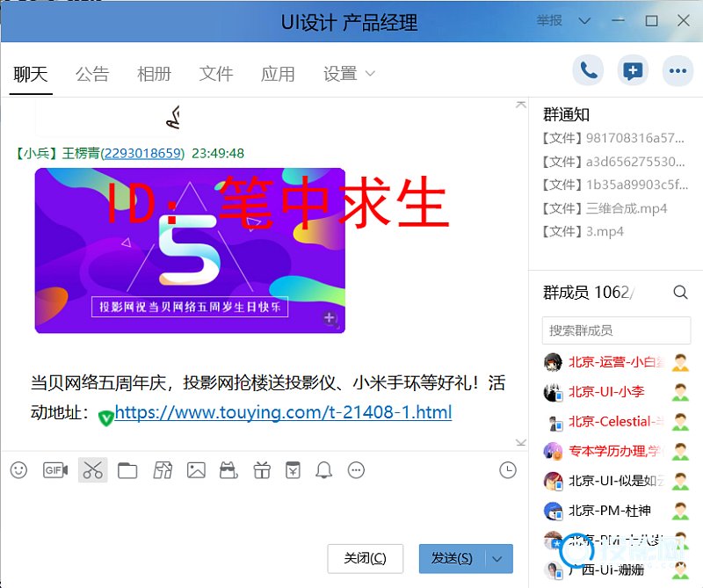The image size is (703, 588).
Task: Select member 北京-运营-小白
Action: pos(616,362)
